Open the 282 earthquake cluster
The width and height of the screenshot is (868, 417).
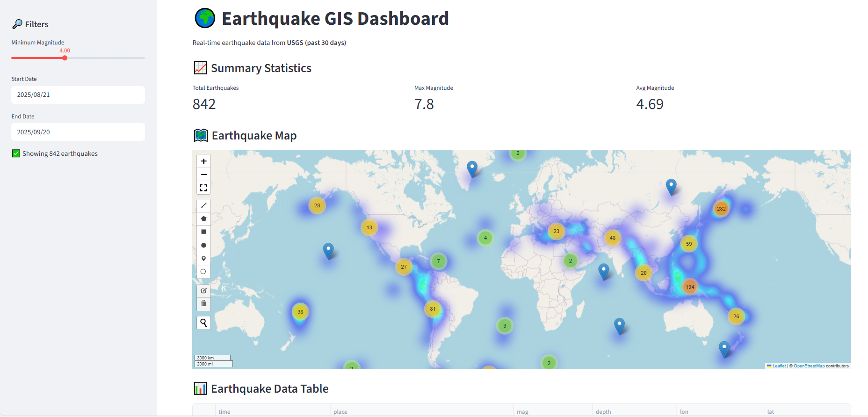721,209
